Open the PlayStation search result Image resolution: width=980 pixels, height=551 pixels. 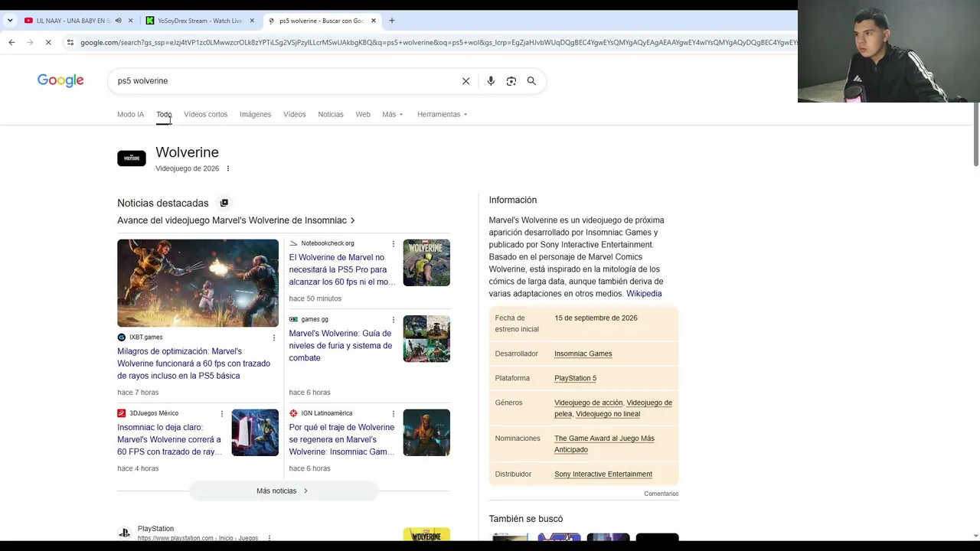point(198,533)
